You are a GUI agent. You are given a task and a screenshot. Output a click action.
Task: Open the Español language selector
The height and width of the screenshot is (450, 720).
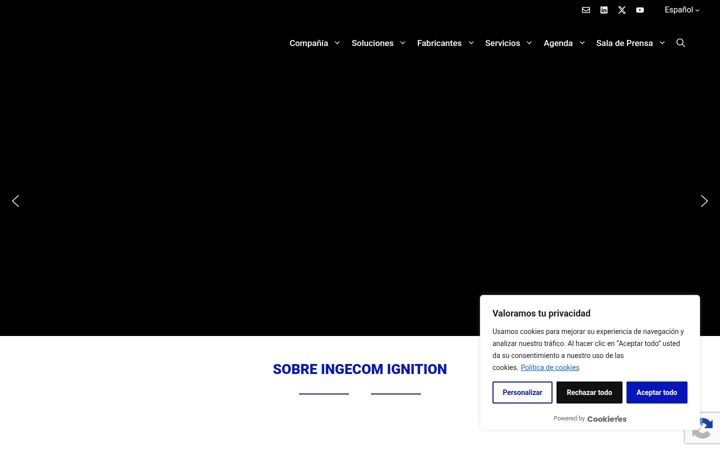[681, 10]
